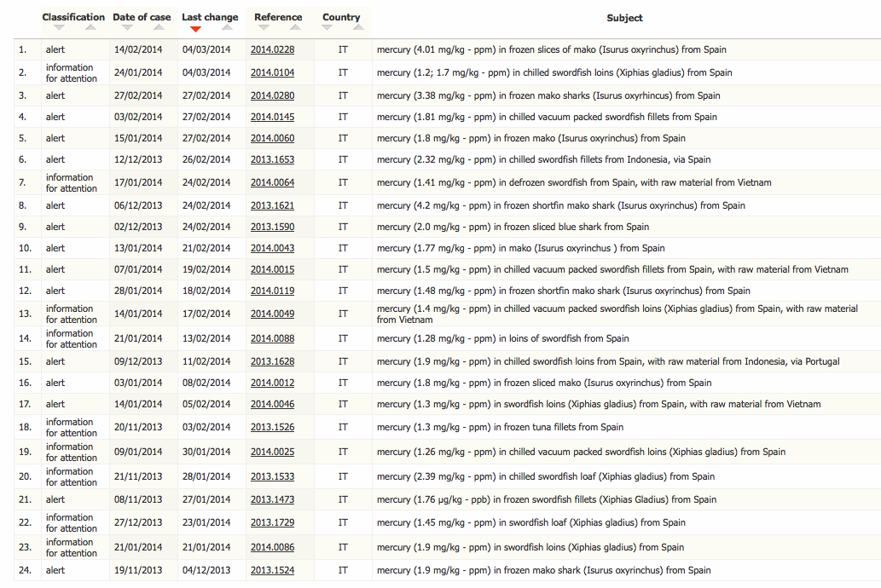Click the red Last change descending arrow
This screenshot has width=881, height=588.
tap(195, 28)
